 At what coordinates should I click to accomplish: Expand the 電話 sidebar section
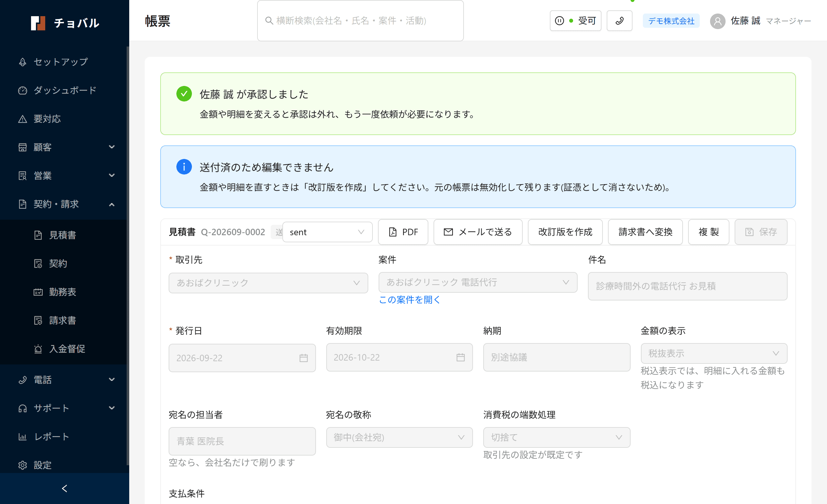click(64, 380)
